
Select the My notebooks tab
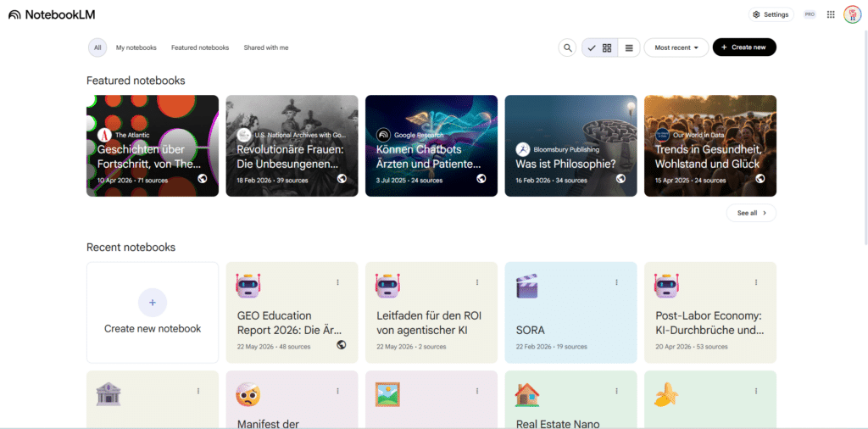tap(136, 47)
